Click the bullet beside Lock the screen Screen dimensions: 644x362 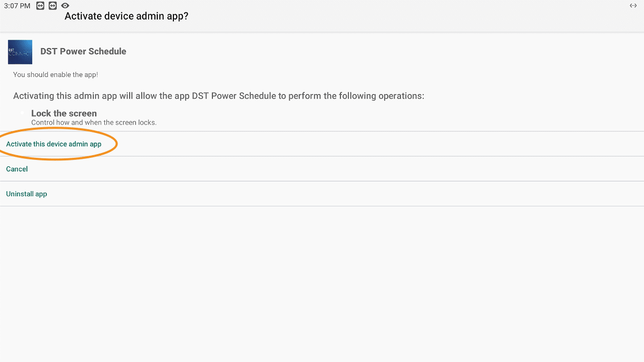pyautogui.click(x=23, y=113)
